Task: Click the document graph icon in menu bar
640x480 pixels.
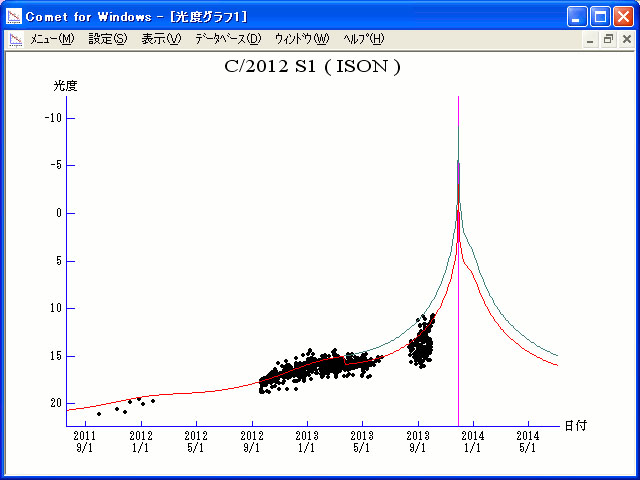Action: pos(16,40)
